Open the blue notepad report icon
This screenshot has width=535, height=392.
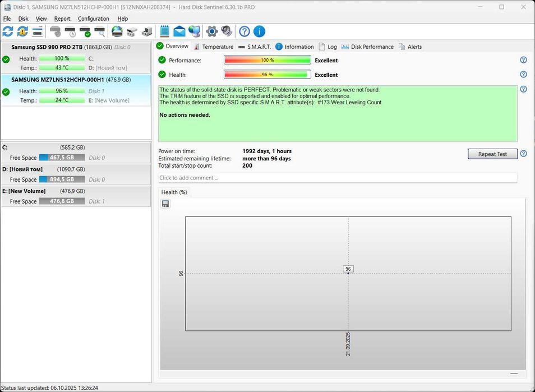(x=164, y=31)
